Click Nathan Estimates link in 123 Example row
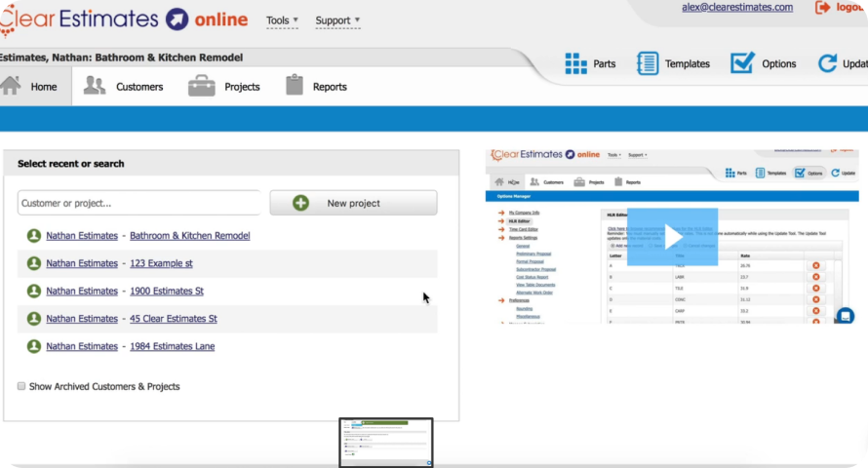Image resolution: width=868 pixels, height=468 pixels. tap(82, 263)
